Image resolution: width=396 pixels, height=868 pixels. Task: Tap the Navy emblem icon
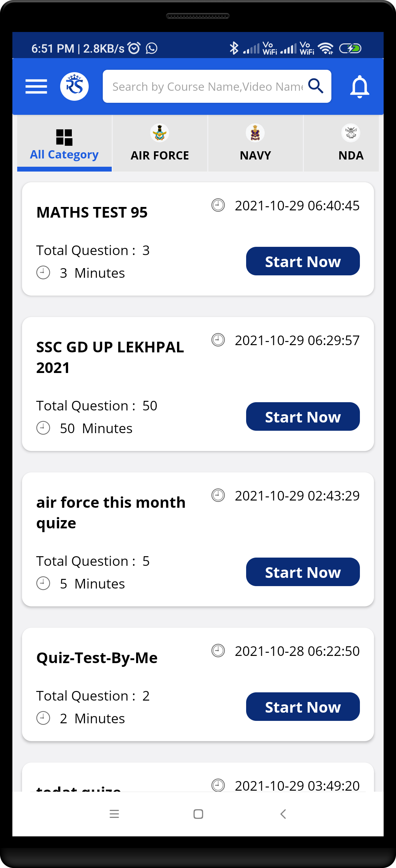[255, 133]
